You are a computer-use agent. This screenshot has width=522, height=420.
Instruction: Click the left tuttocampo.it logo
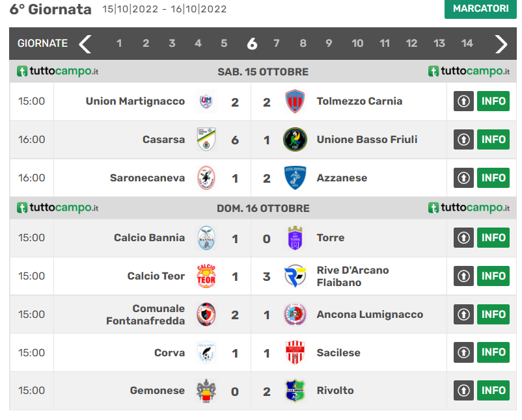58,72
